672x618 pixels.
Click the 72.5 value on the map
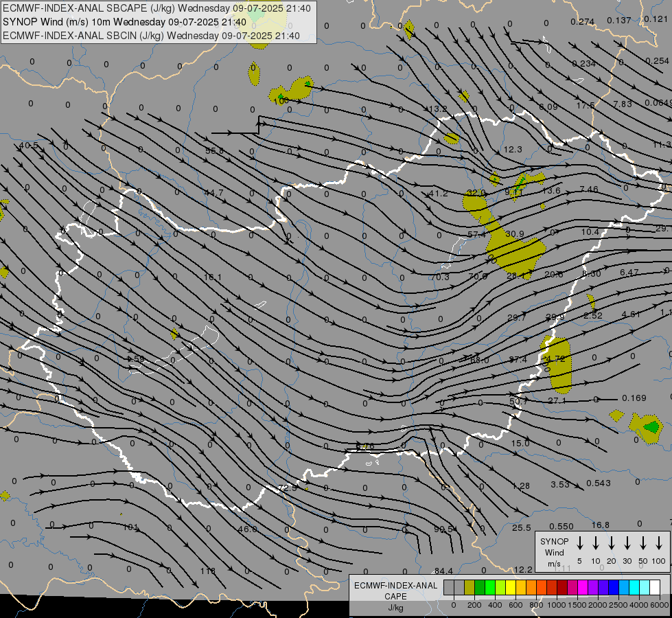click(287, 488)
